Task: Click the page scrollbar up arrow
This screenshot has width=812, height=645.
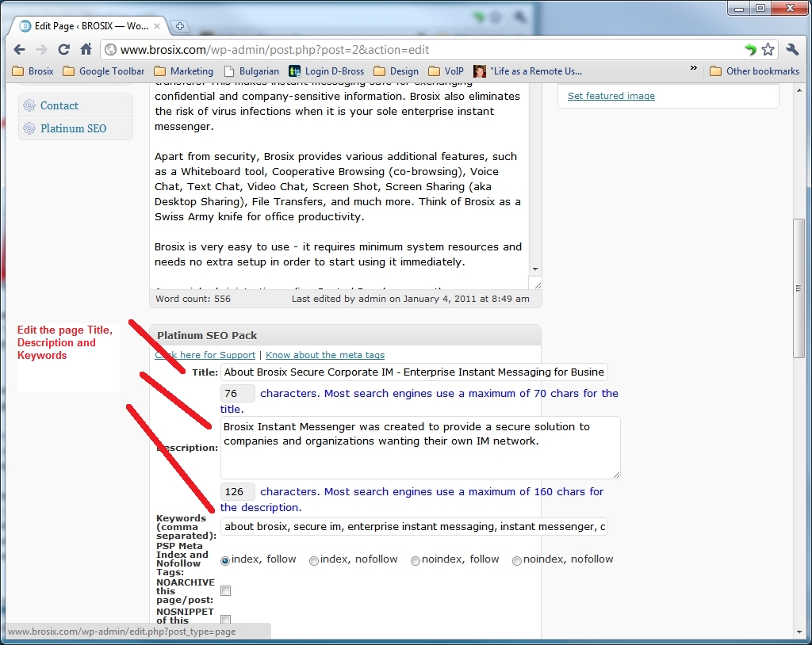Action: pos(799,90)
